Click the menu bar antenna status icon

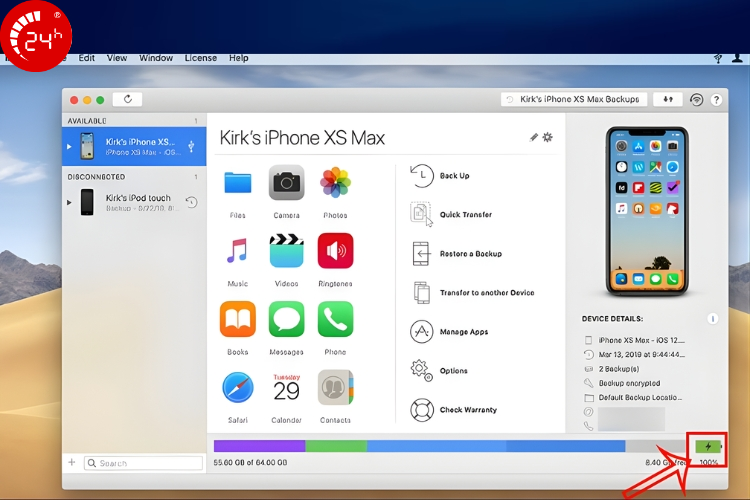pos(718,58)
